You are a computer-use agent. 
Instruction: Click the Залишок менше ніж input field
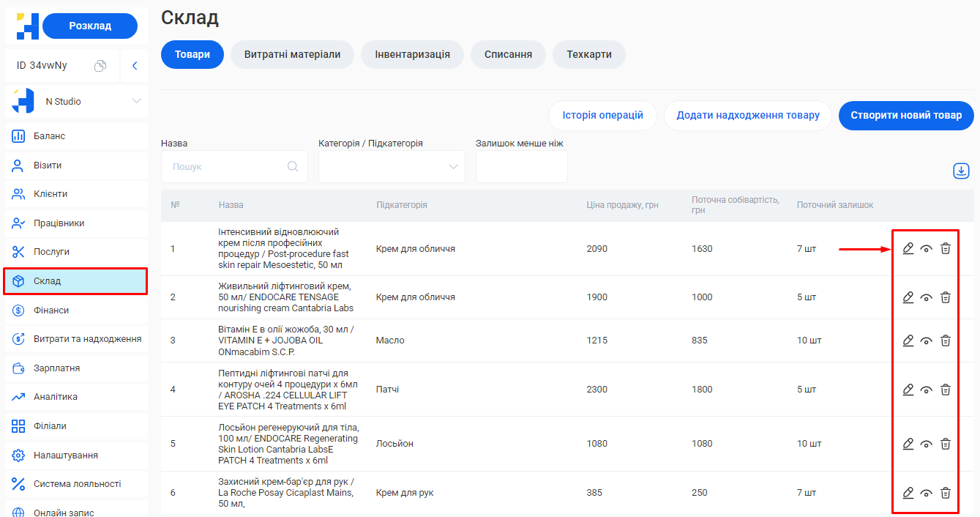click(521, 167)
